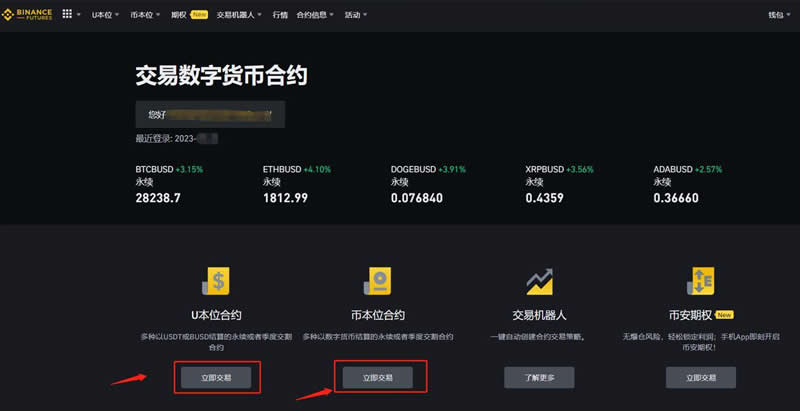800x411 pixels.
Task: Click 立即交易 under U本位合约
Action: [217, 377]
